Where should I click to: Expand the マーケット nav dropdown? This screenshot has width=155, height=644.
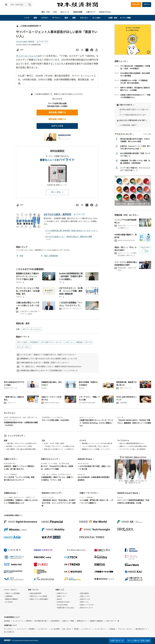click(57, 18)
